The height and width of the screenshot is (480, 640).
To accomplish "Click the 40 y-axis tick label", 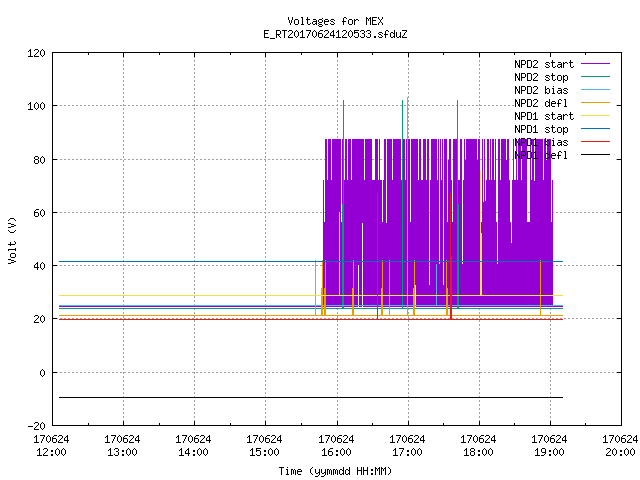I will pyautogui.click(x=39, y=266).
